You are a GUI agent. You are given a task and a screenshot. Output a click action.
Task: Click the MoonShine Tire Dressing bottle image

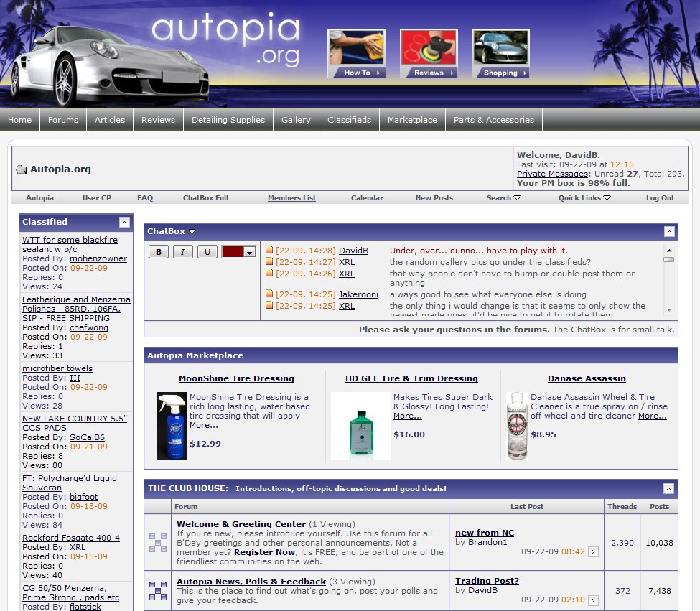point(172,426)
